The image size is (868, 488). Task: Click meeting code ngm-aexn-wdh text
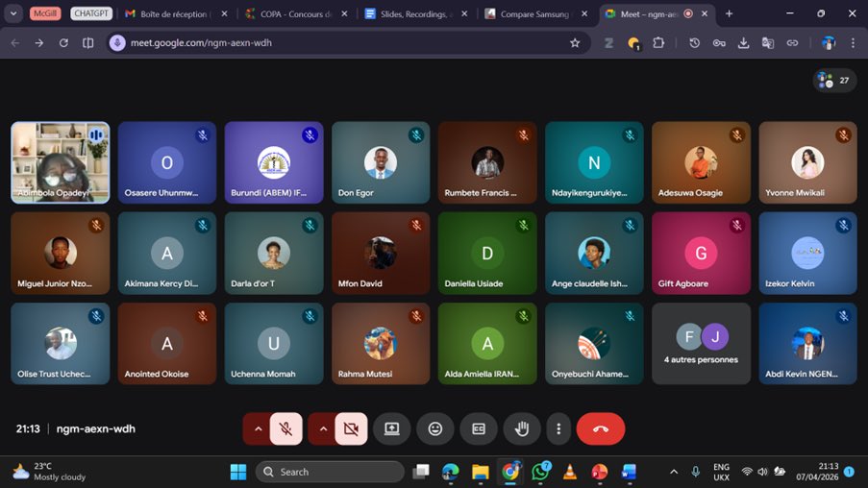coord(96,428)
